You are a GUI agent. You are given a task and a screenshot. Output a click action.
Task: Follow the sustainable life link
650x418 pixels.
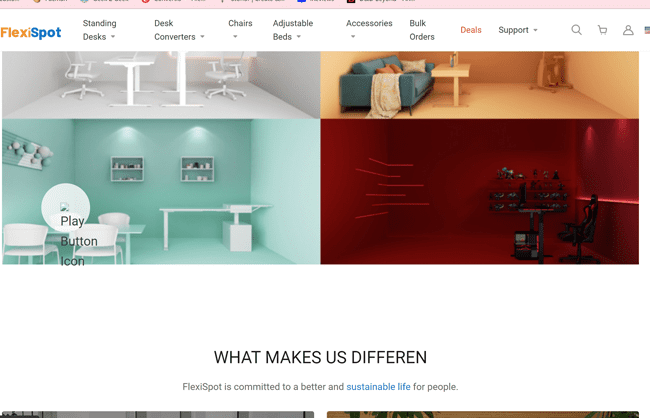[378, 387]
